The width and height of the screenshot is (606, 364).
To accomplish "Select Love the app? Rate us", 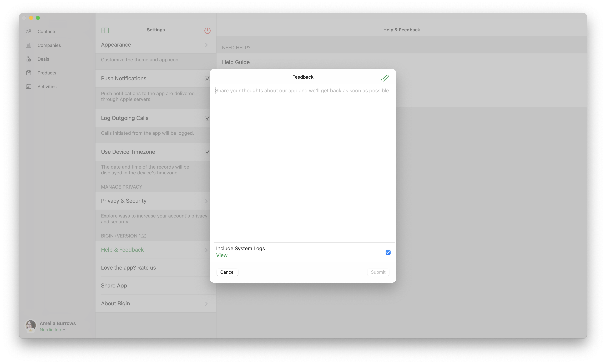I will (128, 268).
